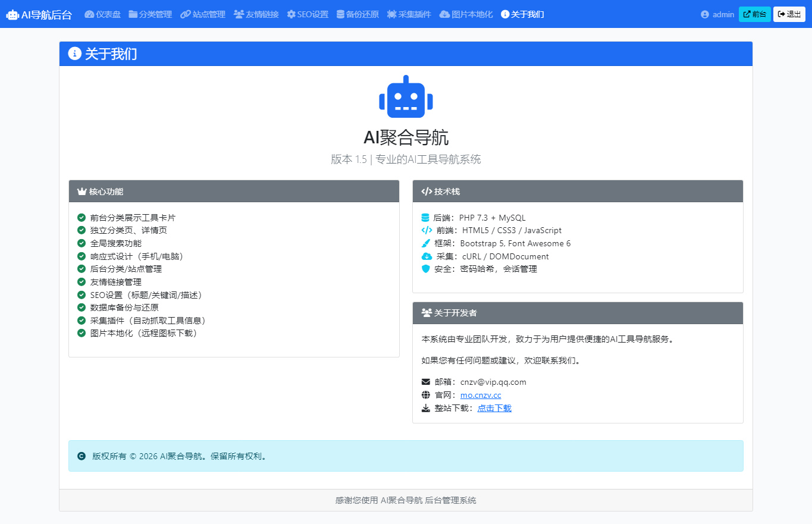Click the admin user icon
The image size is (812, 524).
click(705, 14)
